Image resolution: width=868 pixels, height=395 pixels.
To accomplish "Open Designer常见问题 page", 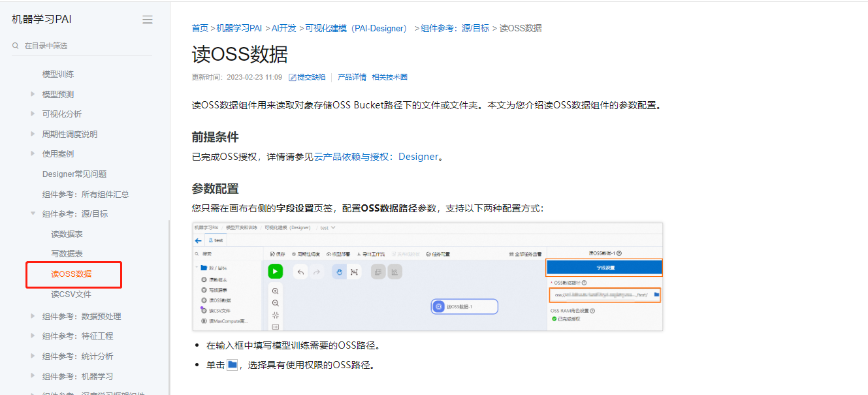I will tap(74, 174).
